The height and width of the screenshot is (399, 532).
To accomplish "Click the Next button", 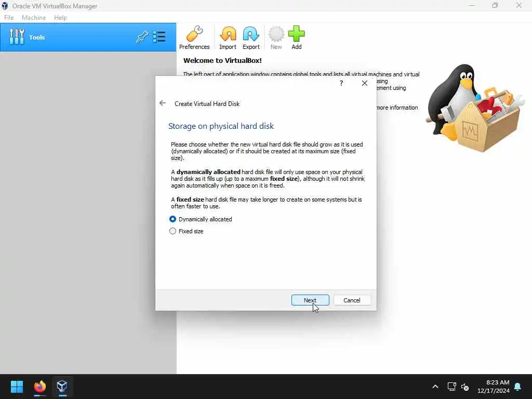I will coord(310,300).
